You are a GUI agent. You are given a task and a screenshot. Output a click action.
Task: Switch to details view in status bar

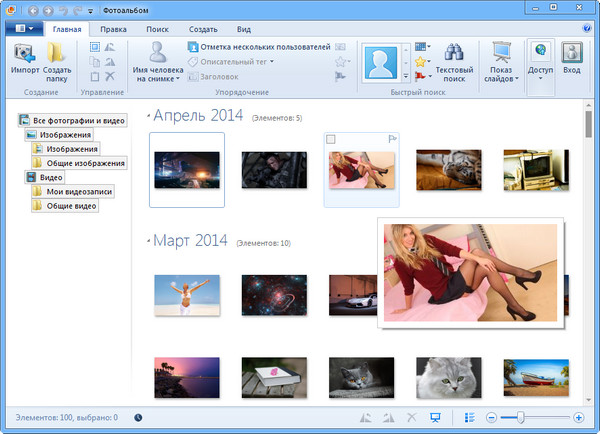(x=471, y=417)
